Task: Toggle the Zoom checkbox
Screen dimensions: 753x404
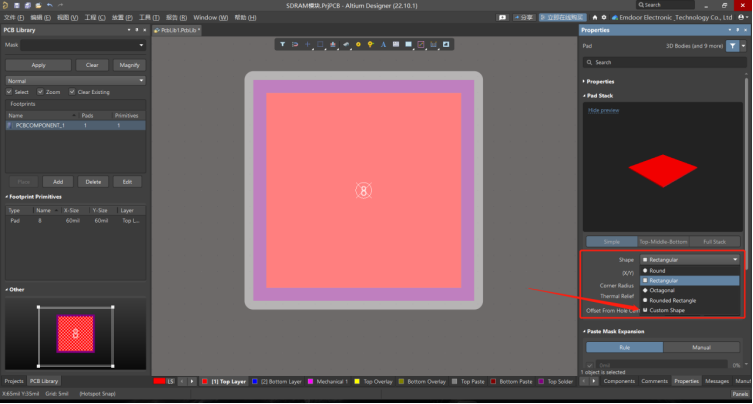Action: pos(43,92)
